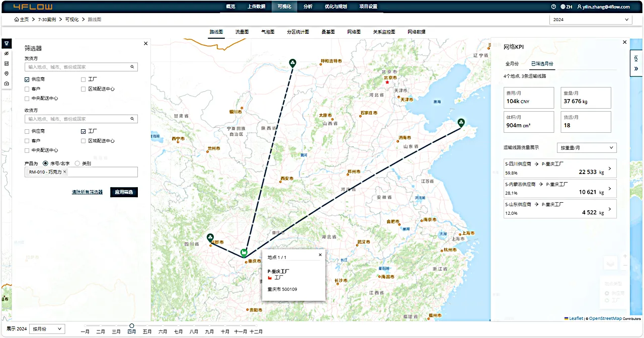The height and width of the screenshot is (338, 644).
Task: Switch to 气泡图 tab
Action: (x=268, y=32)
